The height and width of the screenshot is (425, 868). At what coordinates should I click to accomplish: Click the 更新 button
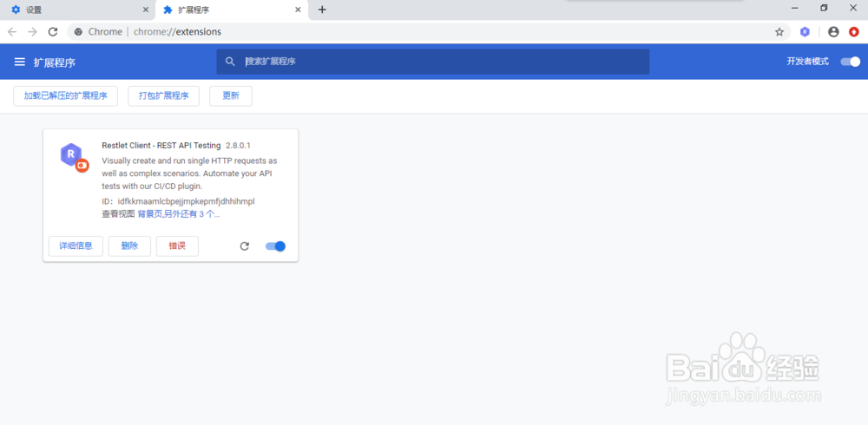tap(231, 95)
